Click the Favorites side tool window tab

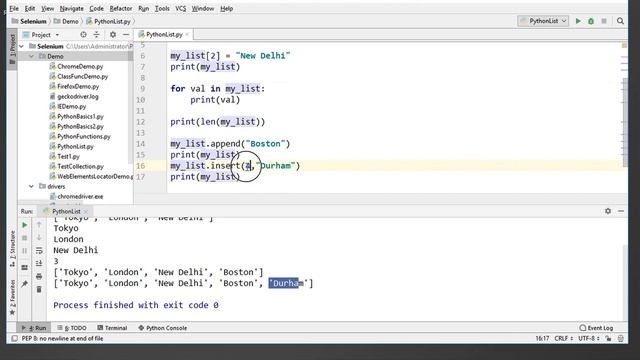coord(12,297)
